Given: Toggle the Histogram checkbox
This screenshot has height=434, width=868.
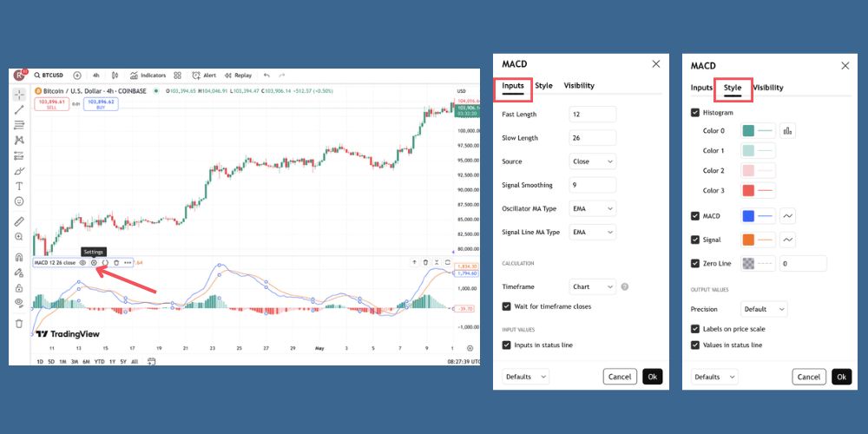Looking at the screenshot, I should tap(695, 113).
